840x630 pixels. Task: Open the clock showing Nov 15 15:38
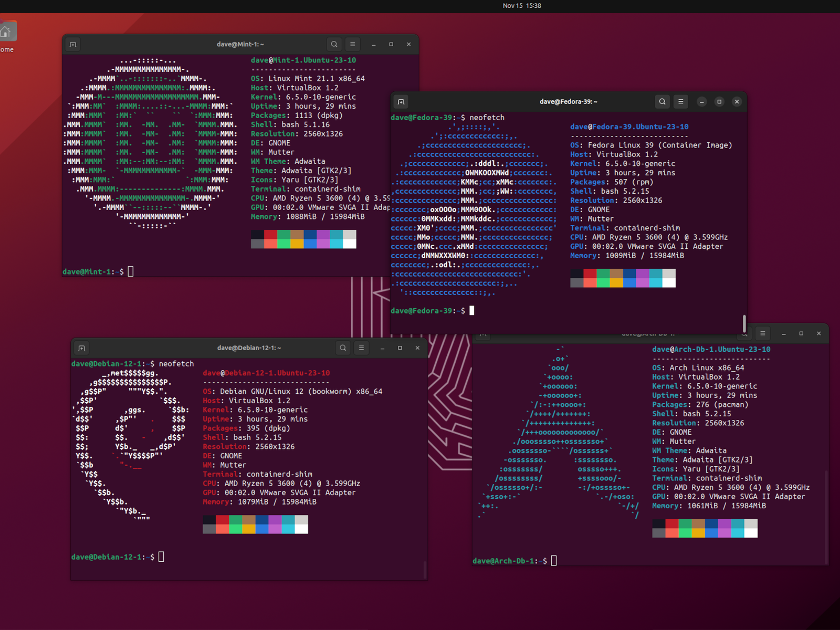pos(521,6)
